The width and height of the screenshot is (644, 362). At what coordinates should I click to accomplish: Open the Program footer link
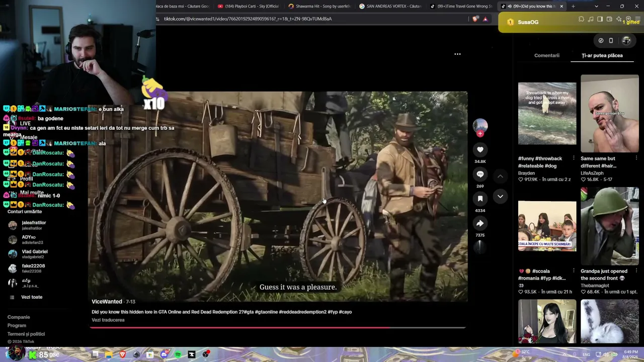click(x=17, y=325)
